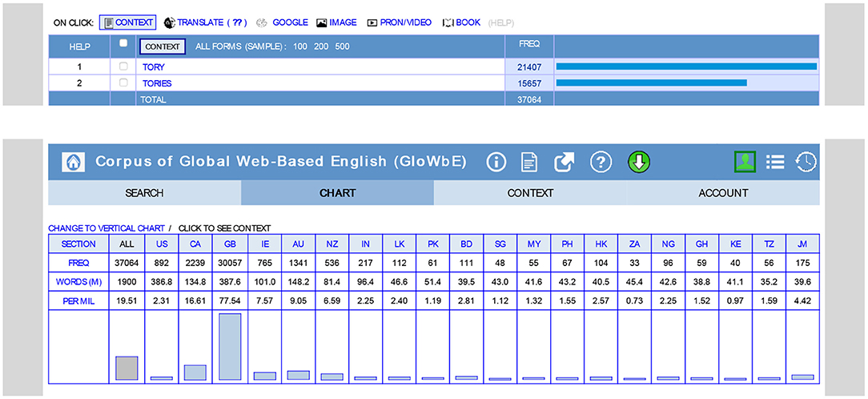Tick the checkbox for TORIES row
Screen dimensions: 868x399
[123, 83]
